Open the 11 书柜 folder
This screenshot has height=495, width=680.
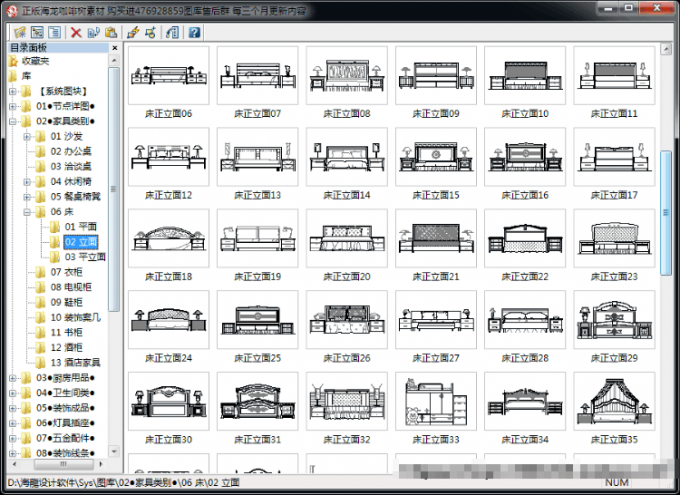click(66, 333)
